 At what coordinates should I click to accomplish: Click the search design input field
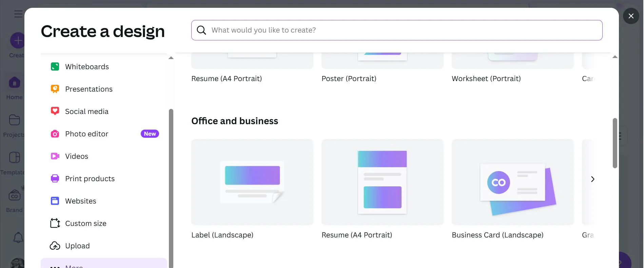[x=397, y=30]
